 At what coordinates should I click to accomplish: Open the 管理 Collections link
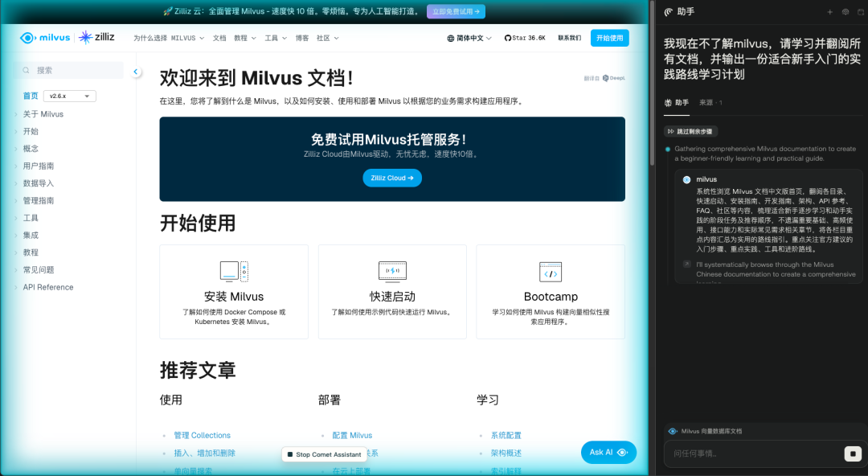(x=202, y=436)
